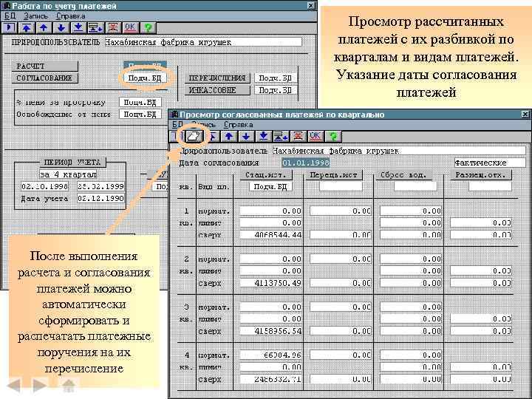
Task: Click value 2486332.71 in quarter 4 сверх row
Action: coord(270,379)
